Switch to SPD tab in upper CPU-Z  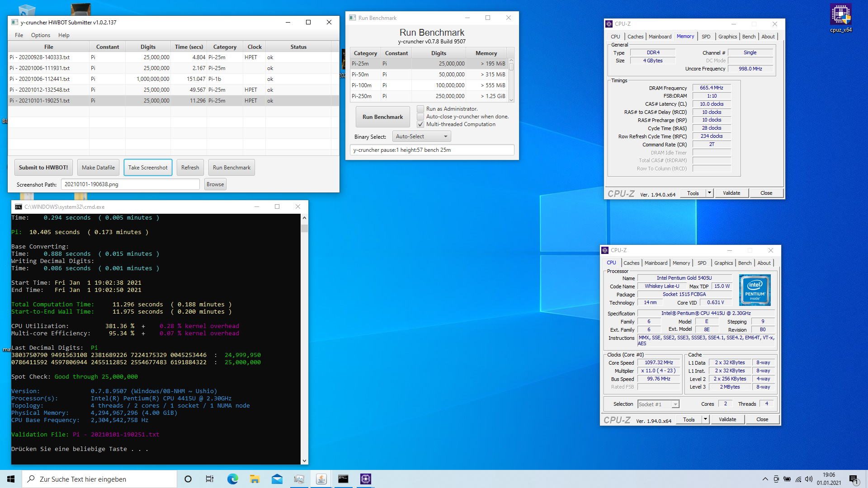706,37
